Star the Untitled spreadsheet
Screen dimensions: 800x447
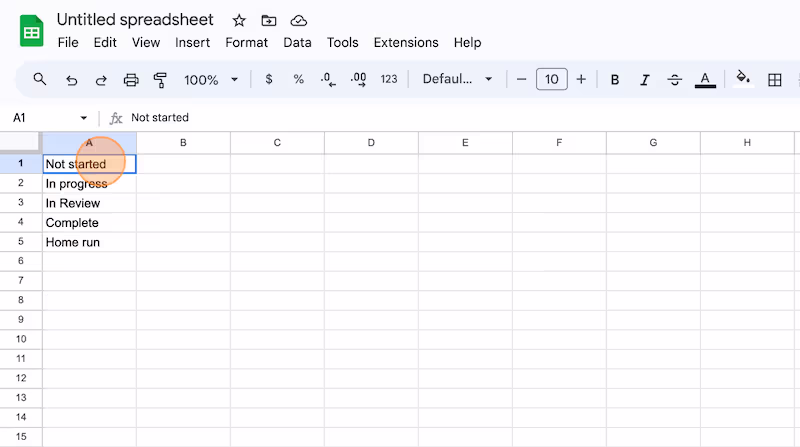239,21
